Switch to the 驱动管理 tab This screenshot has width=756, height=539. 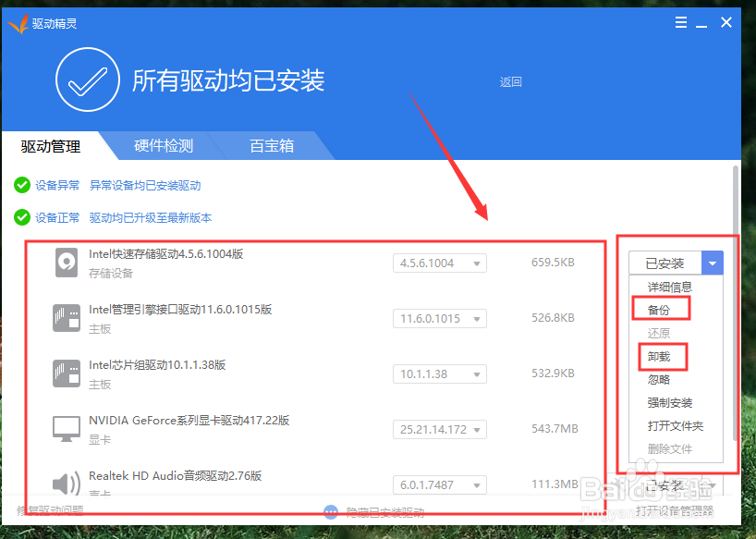(51, 146)
